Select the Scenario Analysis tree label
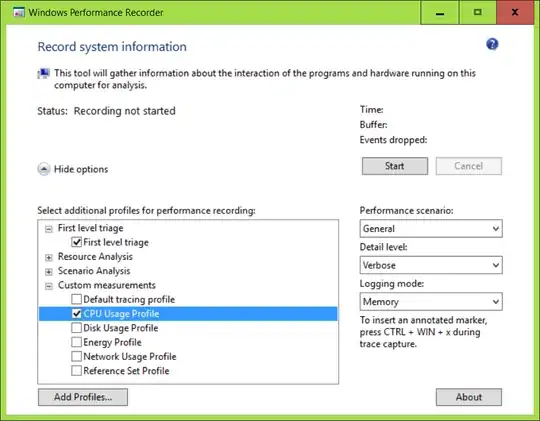 (x=94, y=271)
